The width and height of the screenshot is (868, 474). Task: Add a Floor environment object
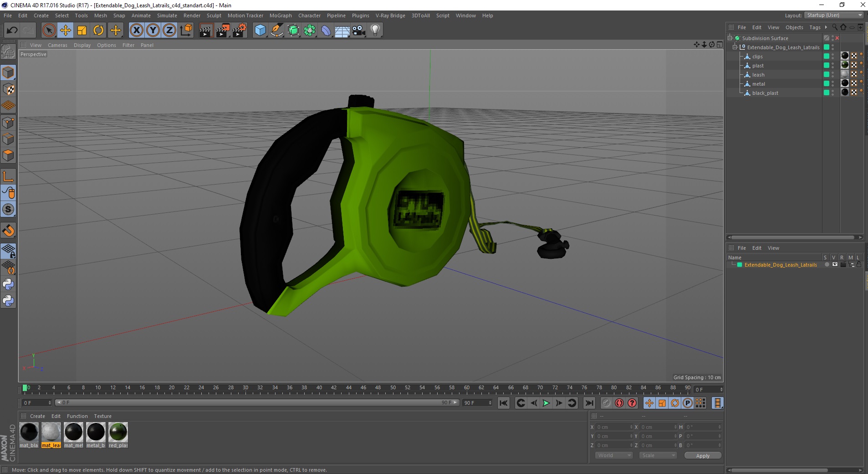(x=342, y=31)
